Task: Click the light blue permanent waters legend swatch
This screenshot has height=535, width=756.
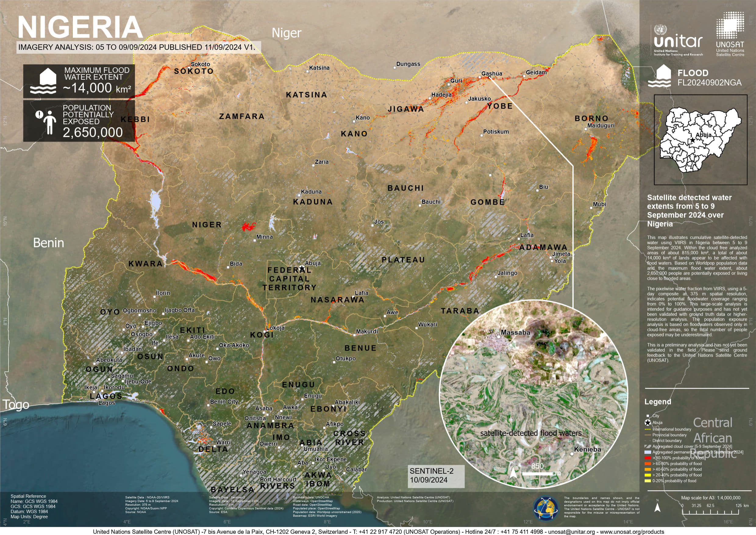Action: (648, 452)
